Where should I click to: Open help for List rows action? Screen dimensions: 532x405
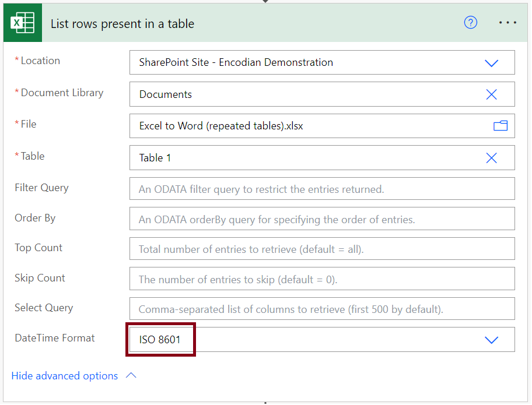tap(471, 23)
